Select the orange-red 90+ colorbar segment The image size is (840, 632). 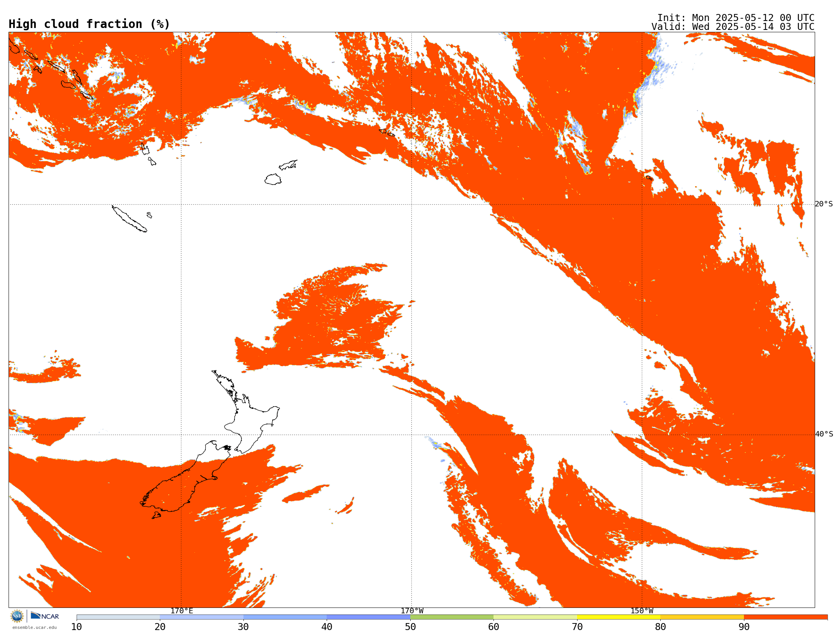(785, 617)
